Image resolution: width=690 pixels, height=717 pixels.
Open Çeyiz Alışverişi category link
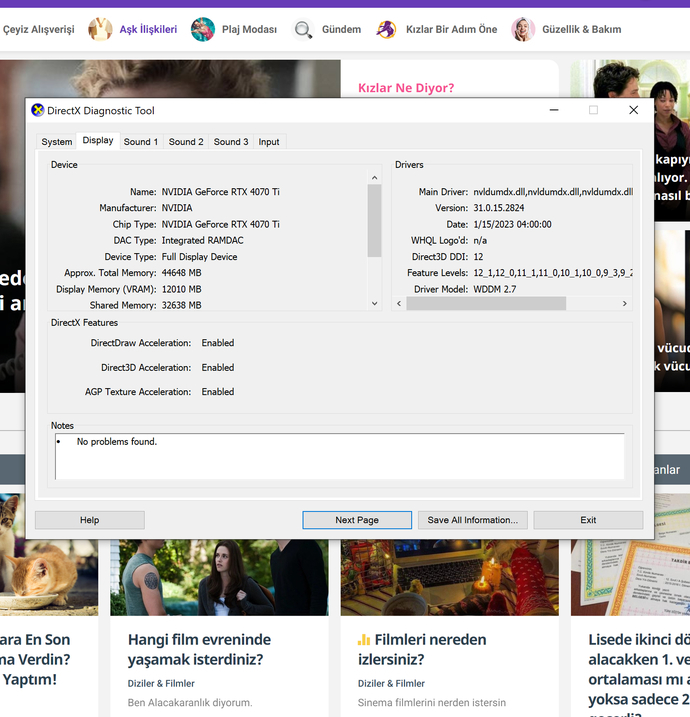(38, 29)
